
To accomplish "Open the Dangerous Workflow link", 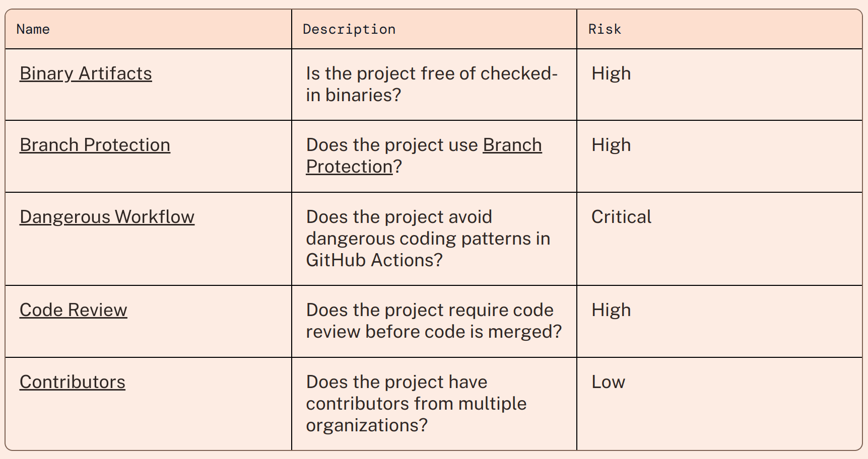I will coord(107,217).
